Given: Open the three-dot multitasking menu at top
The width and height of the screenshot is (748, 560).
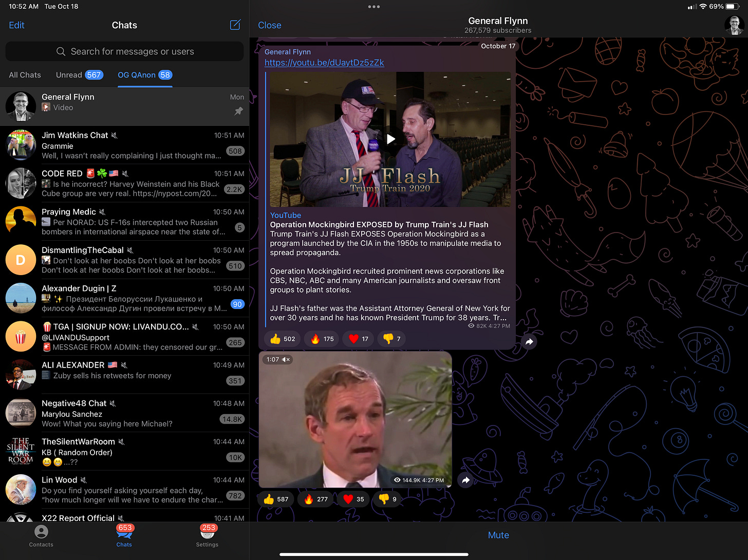Looking at the screenshot, I should (374, 7).
